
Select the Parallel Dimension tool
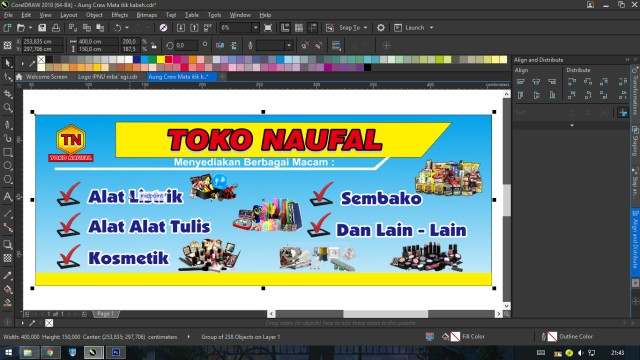[x=7, y=213]
